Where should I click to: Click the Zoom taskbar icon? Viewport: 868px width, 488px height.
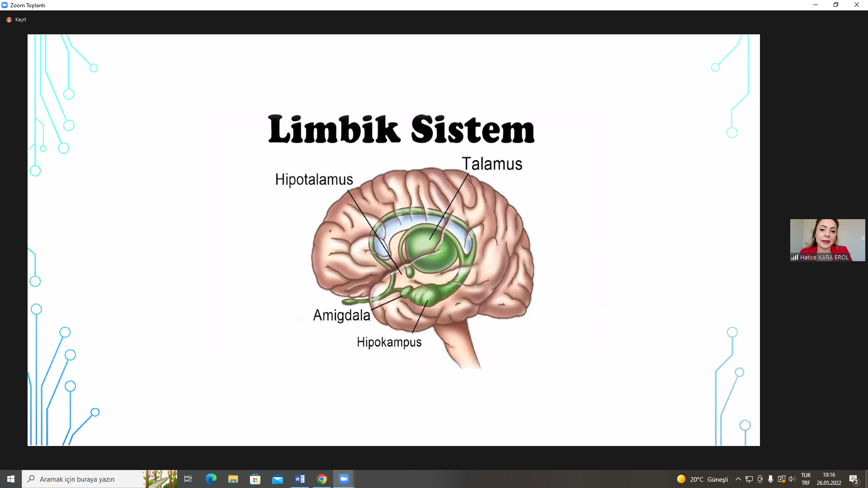click(x=344, y=479)
